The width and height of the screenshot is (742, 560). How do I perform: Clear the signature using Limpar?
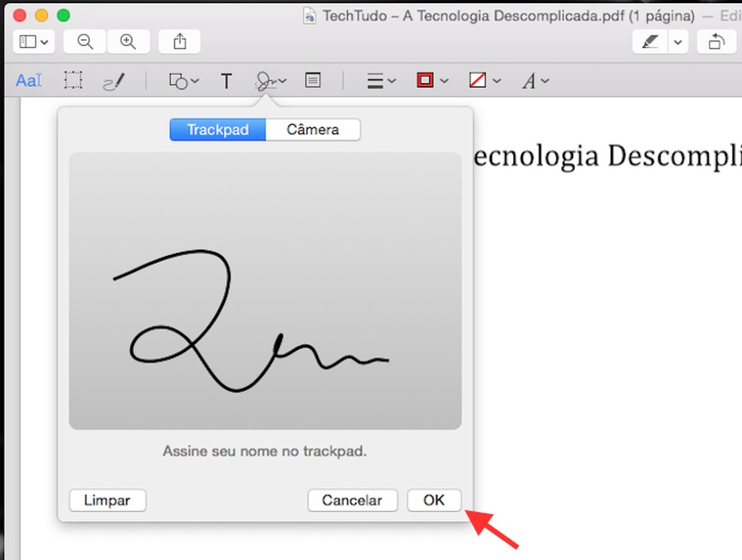click(x=107, y=500)
